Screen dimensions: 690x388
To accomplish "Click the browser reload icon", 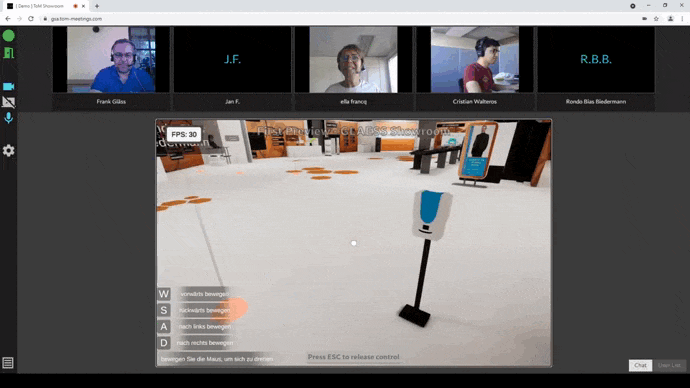I will pos(31,18).
